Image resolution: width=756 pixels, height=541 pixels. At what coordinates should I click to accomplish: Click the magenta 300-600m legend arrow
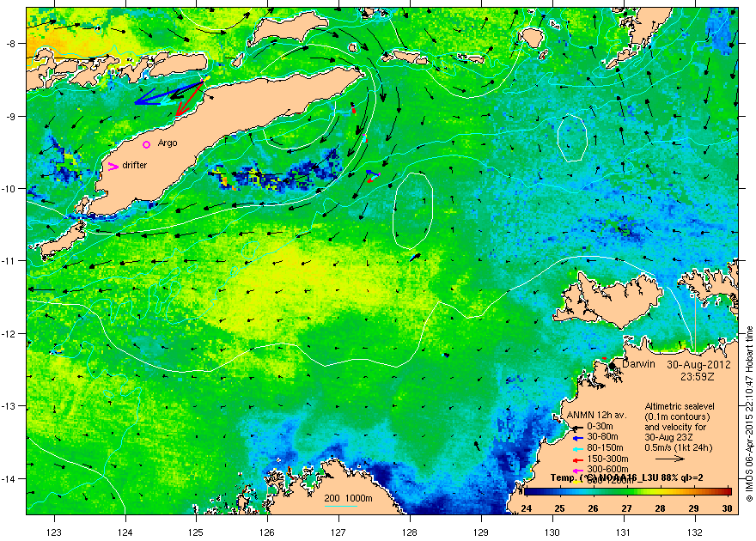[578, 470]
